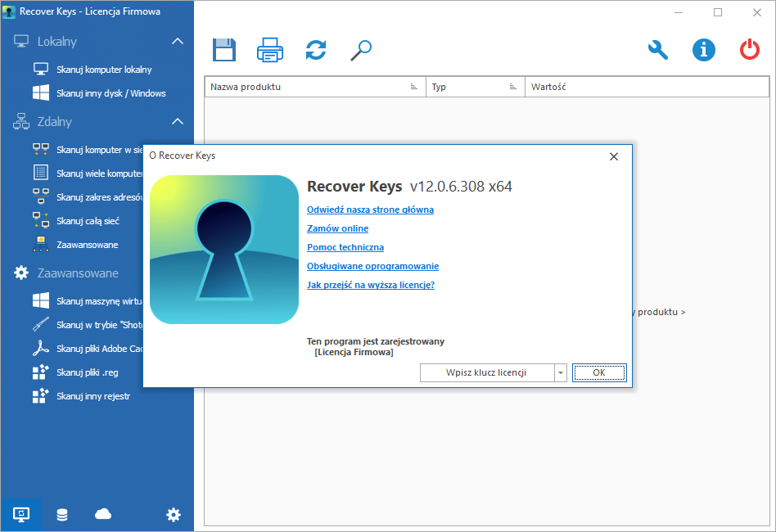
Task: Open Odwiedź naszą stronę główną link
Action: [370, 210]
